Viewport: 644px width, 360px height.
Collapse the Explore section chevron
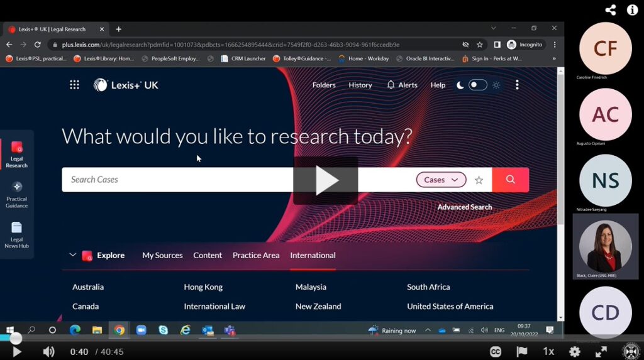(x=73, y=255)
